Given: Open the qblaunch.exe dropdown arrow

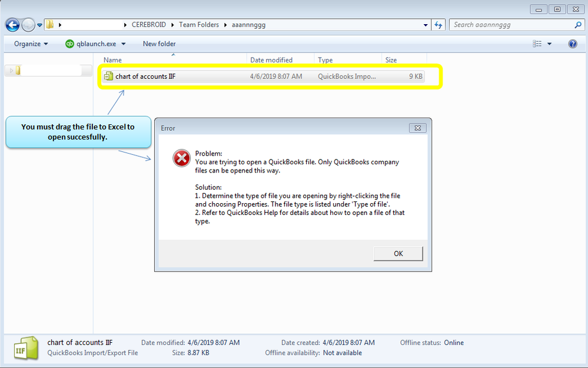Looking at the screenshot, I should pos(124,44).
